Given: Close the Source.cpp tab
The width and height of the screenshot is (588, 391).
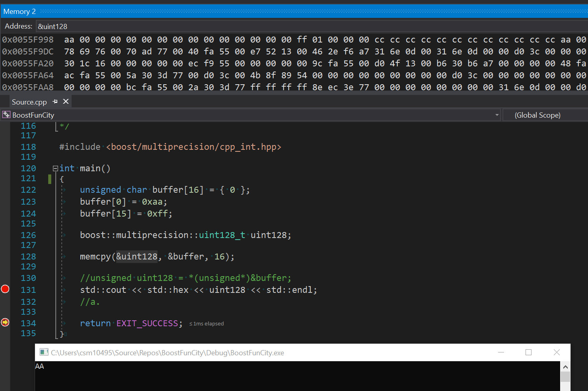Looking at the screenshot, I should click(x=66, y=102).
